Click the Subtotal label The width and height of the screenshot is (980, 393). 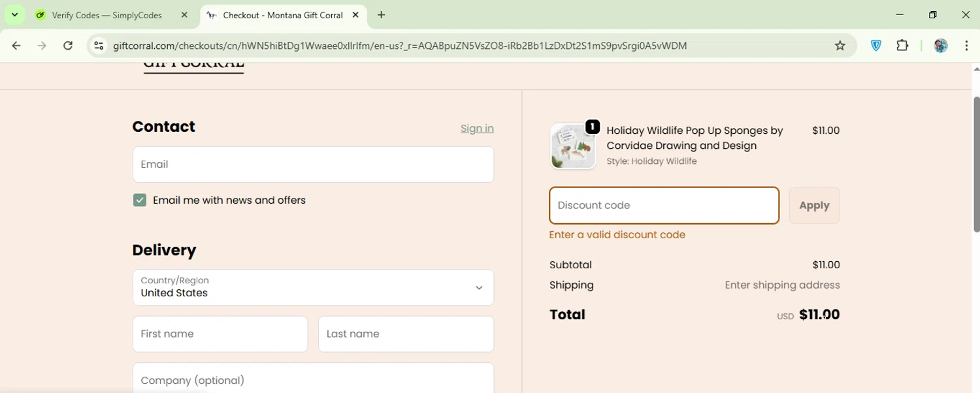[570, 265]
